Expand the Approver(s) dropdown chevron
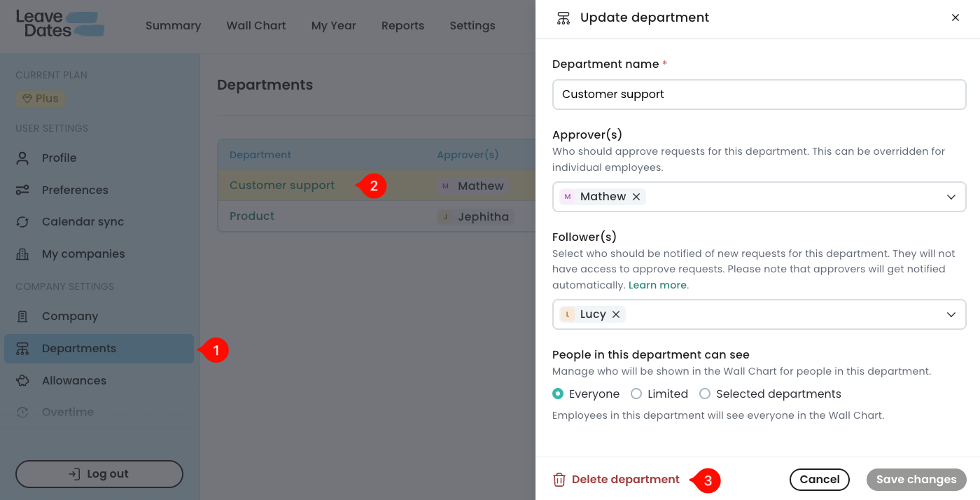This screenshot has height=500, width=980. tap(951, 197)
